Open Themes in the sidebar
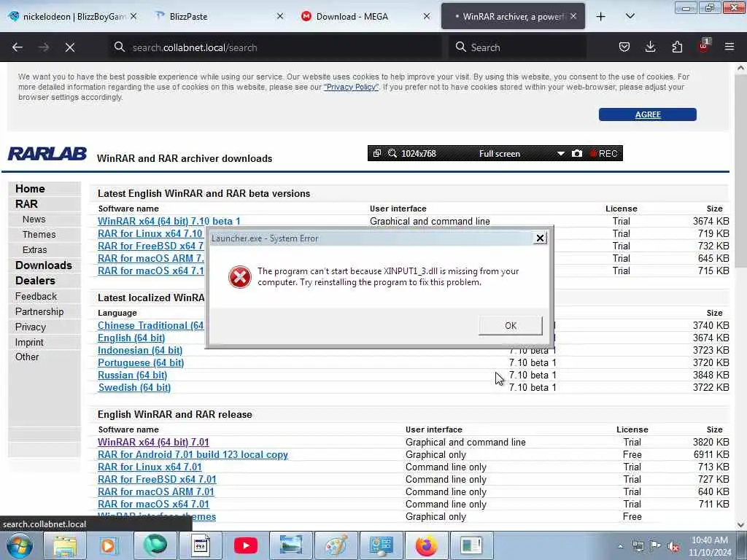Viewport: 747px width, 560px height. pos(39,234)
